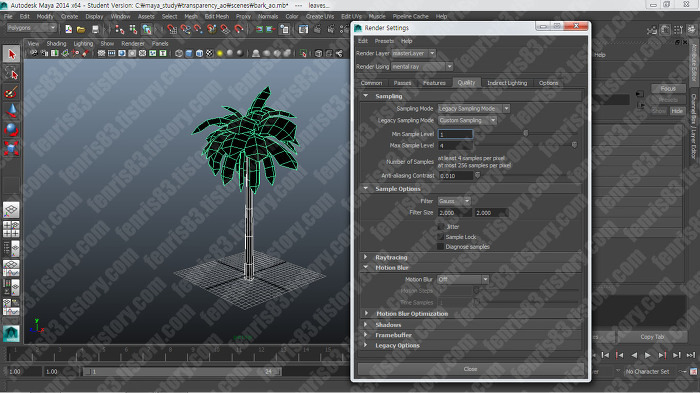Switch to the Features tab
700x393 pixels.
pyautogui.click(x=434, y=83)
